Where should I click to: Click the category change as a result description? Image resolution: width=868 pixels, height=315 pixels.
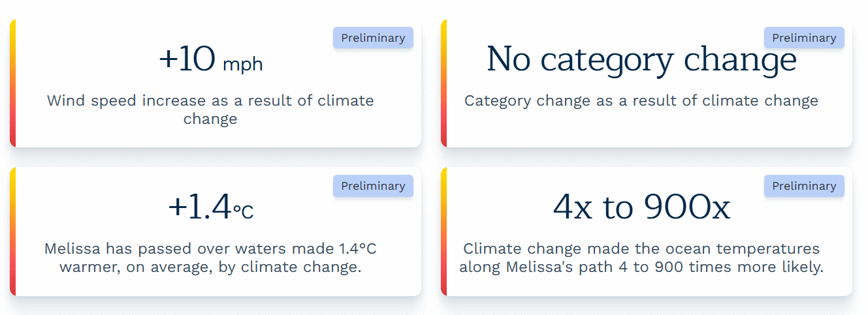(641, 101)
